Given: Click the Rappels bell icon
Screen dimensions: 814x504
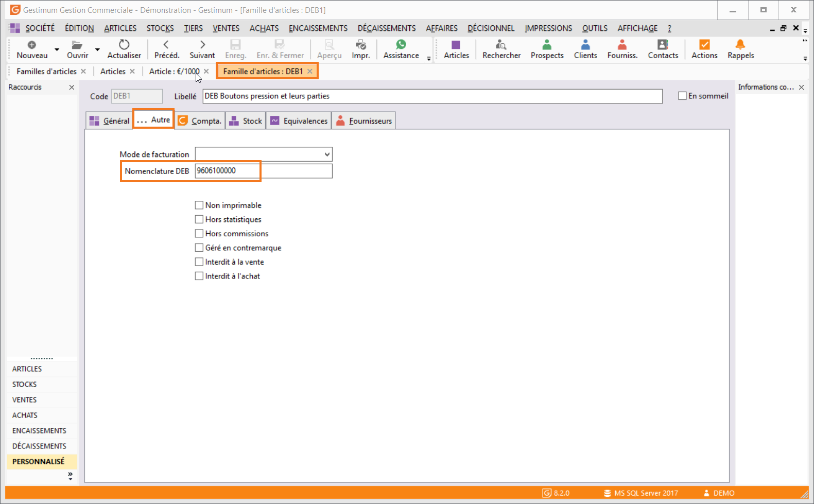Looking at the screenshot, I should (740, 45).
